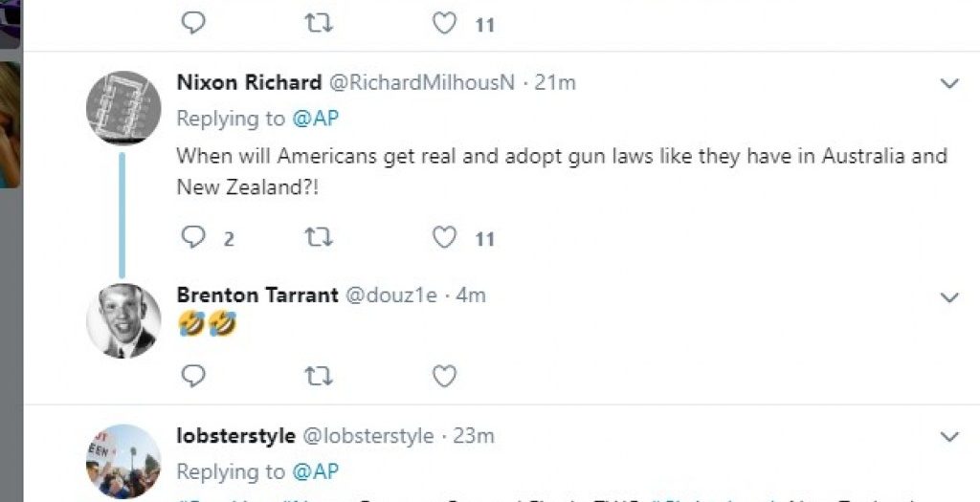The width and height of the screenshot is (980, 502).
Task: Reply to Nixon Richard's tweet
Action: point(193,237)
